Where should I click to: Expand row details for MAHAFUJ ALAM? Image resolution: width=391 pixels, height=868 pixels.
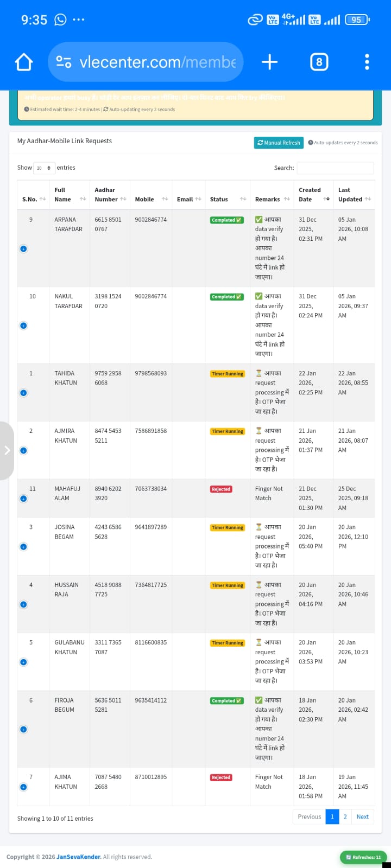coord(23,499)
